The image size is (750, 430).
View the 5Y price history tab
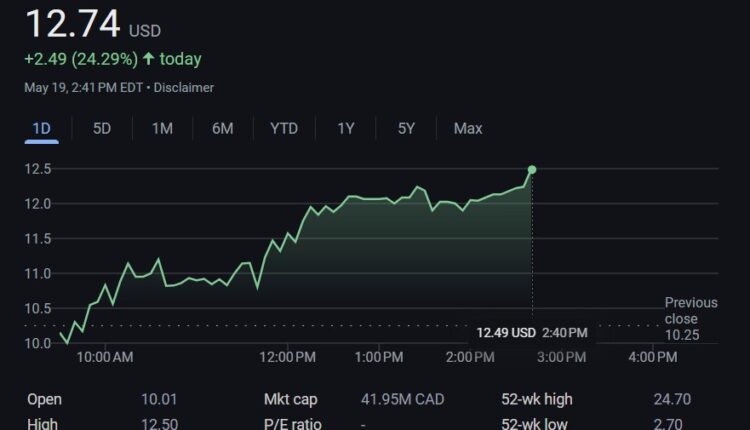406,128
